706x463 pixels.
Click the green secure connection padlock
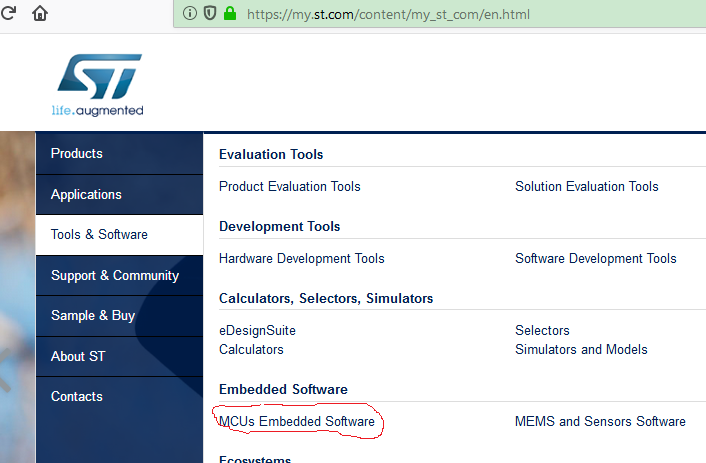coord(230,14)
